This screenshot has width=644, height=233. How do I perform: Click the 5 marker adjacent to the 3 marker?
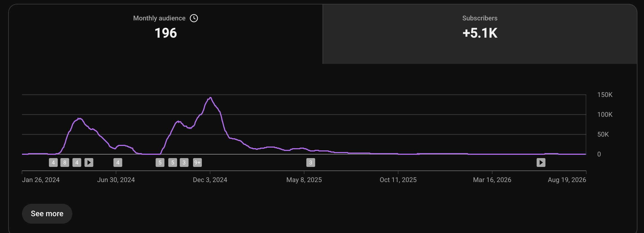click(173, 162)
